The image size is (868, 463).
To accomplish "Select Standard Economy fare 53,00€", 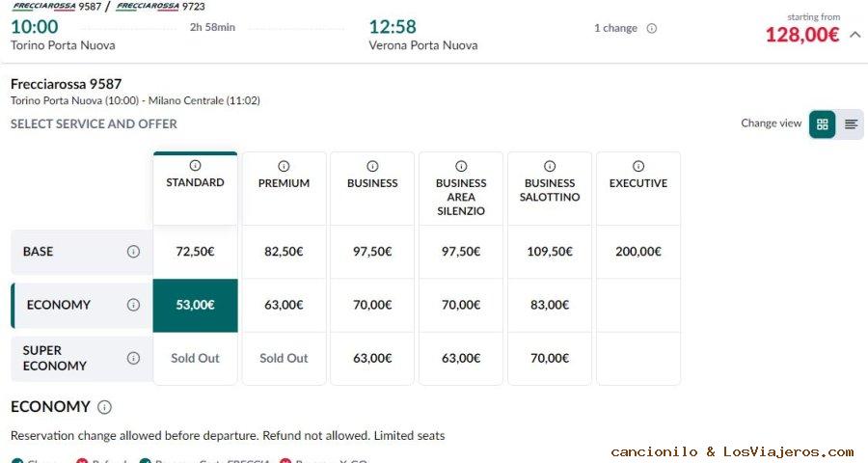I will [x=195, y=305].
